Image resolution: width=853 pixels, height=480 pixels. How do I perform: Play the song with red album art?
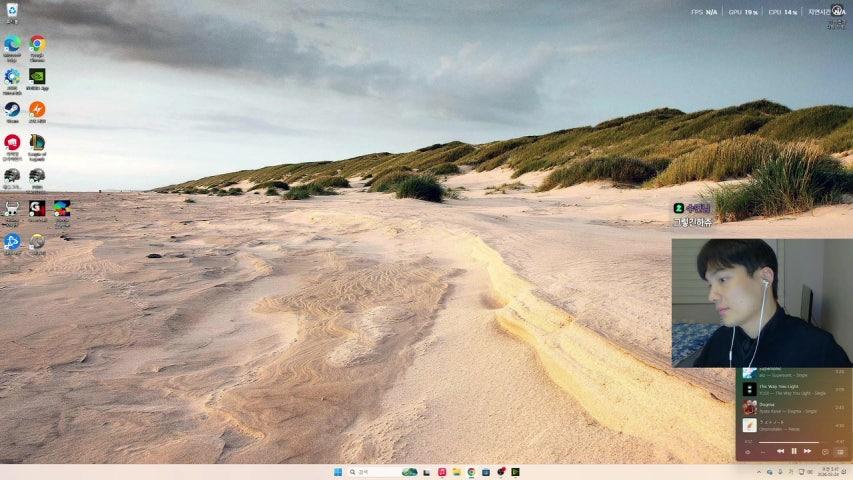pyautogui.click(x=793, y=408)
